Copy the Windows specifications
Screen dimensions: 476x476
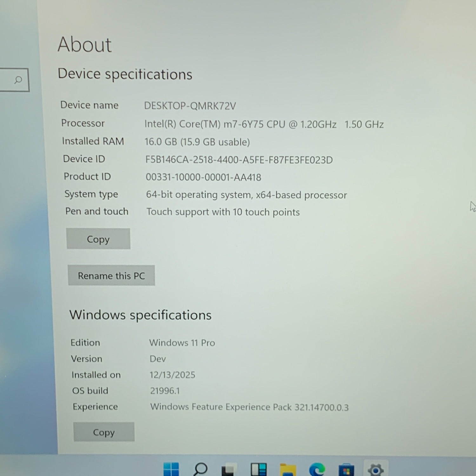coord(104,432)
